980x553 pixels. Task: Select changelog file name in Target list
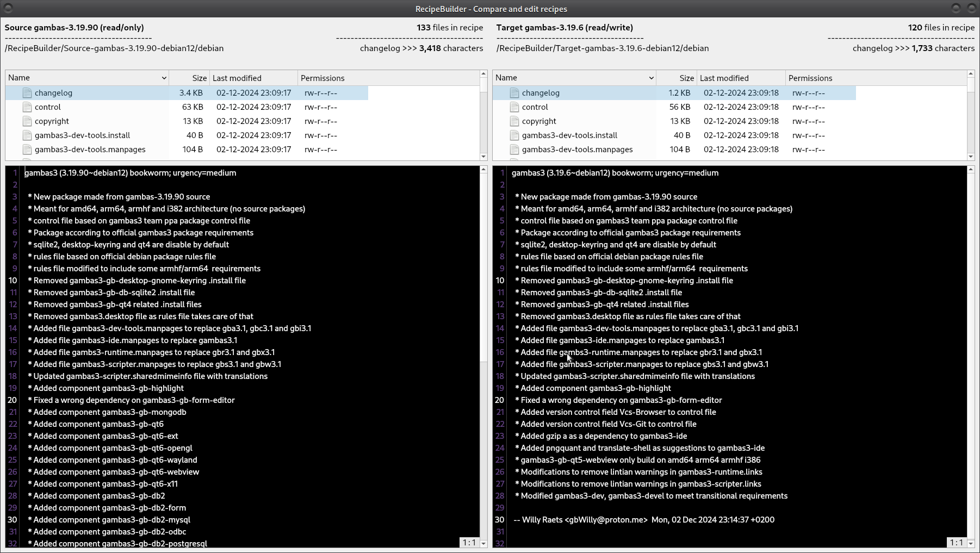click(541, 93)
